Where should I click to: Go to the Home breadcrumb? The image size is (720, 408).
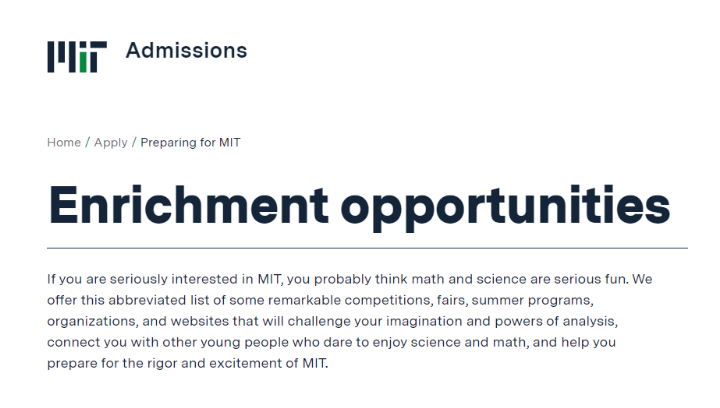[64, 142]
